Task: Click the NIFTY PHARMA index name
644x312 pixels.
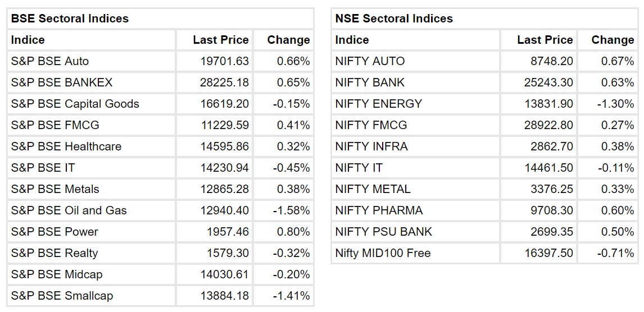Action: click(379, 210)
